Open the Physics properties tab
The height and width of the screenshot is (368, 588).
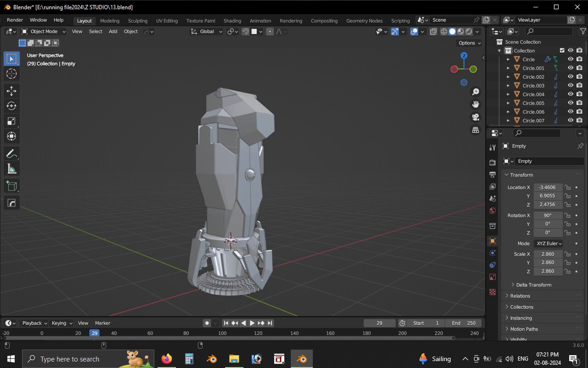click(492, 253)
